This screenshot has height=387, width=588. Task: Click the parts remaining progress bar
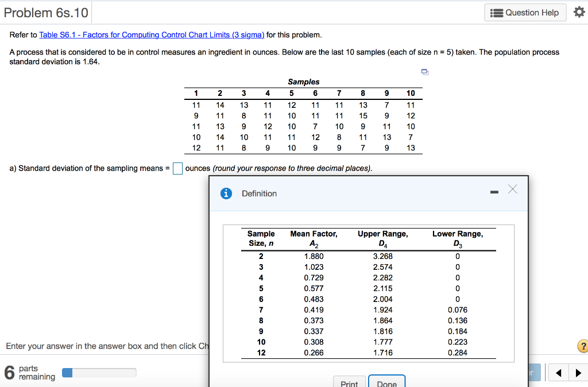pos(99,372)
